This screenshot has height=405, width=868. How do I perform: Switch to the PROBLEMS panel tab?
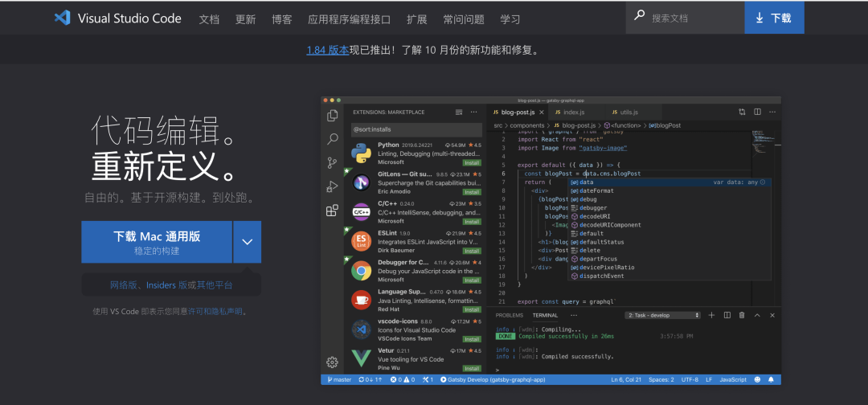(510, 315)
